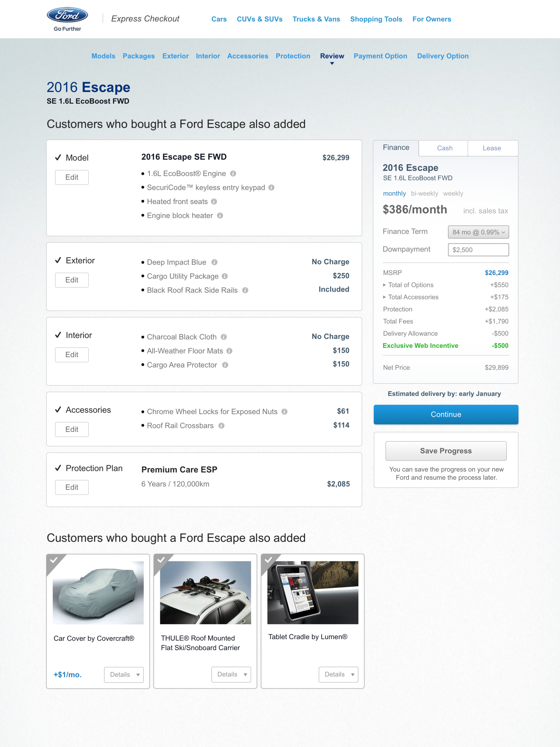The image size is (560, 747).
Task: Show info for All-Weather Floor Mats
Action: point(230,351)
